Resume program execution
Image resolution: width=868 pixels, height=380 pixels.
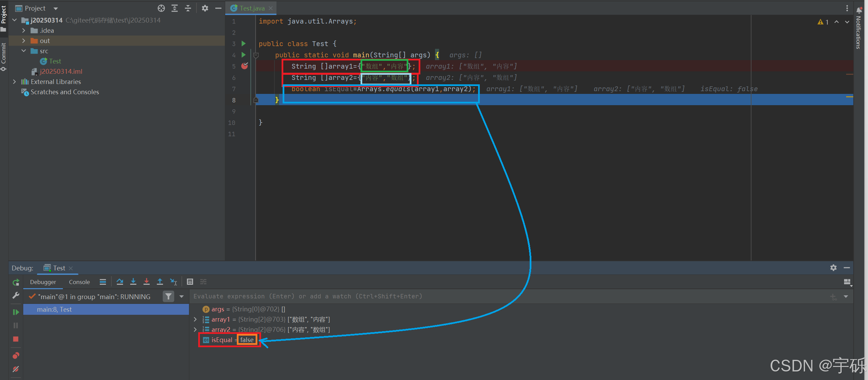(16, 312)
